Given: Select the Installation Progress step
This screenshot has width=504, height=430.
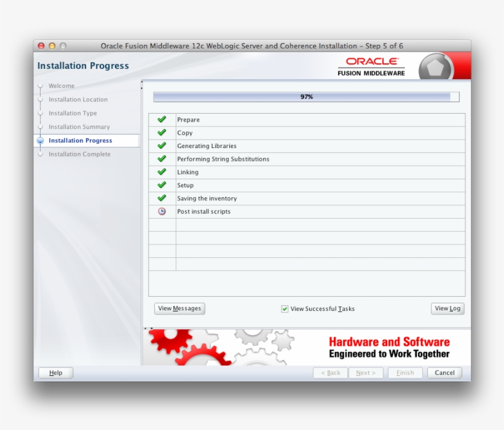Looking at the screenshot, I should click(x=81, y=141).
